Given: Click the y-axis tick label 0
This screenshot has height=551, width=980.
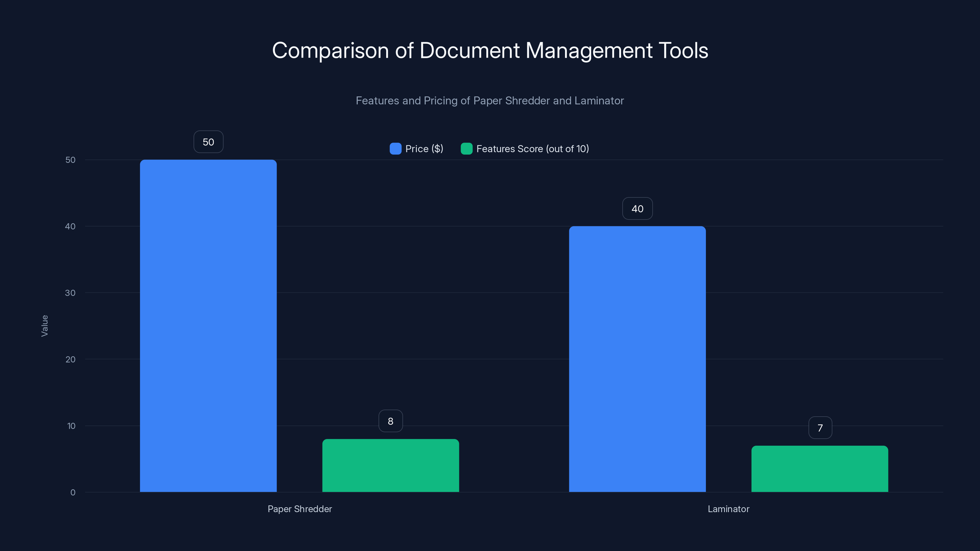Looking at the screenshot, I should pyautogui.click(x=73, y=493).
